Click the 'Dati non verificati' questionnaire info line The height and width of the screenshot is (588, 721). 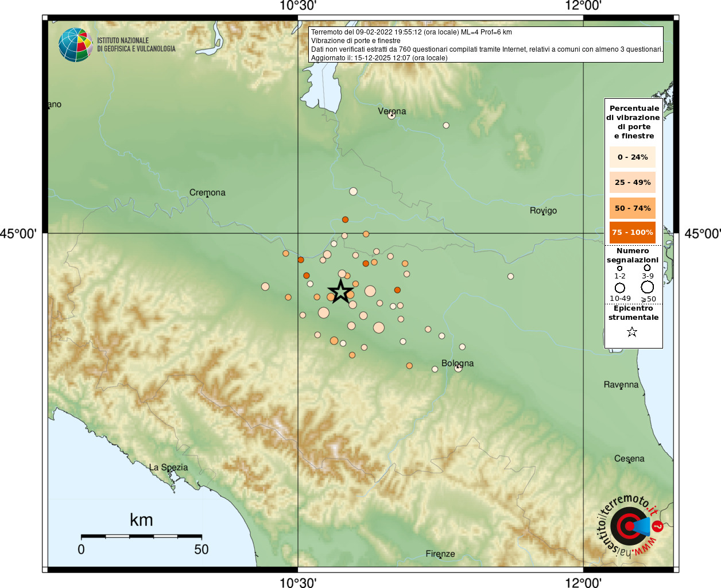pos(487,49)
